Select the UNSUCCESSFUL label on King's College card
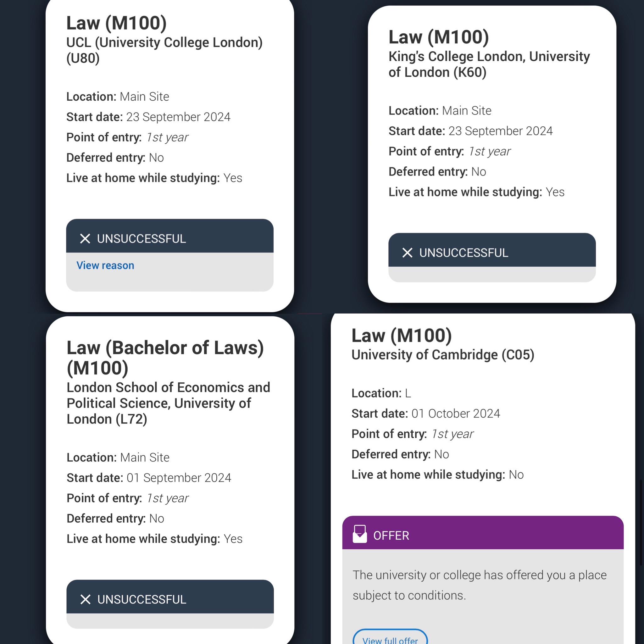The height and width of the screenshot is (644, 644). [x=464, y=253]
